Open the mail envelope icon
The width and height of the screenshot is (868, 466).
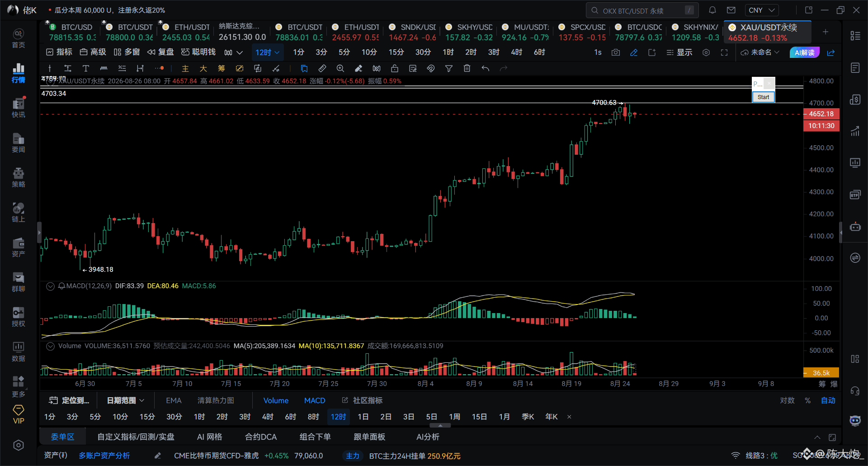[731, 10]
